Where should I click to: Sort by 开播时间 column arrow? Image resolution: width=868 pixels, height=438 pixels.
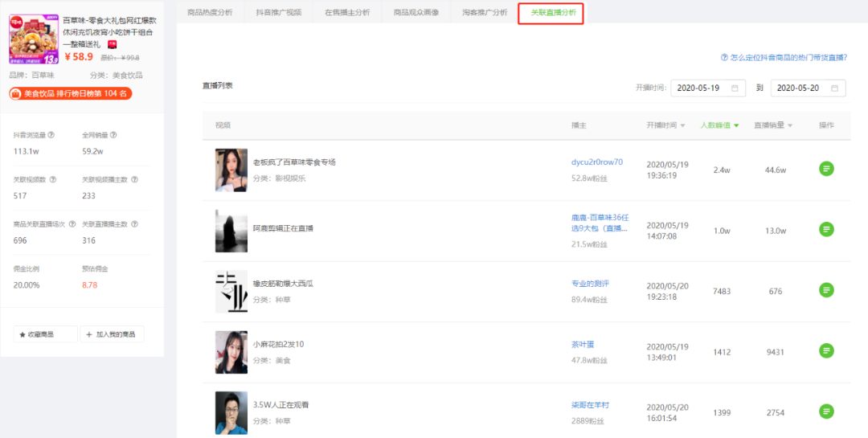click(x=682, y=125)
